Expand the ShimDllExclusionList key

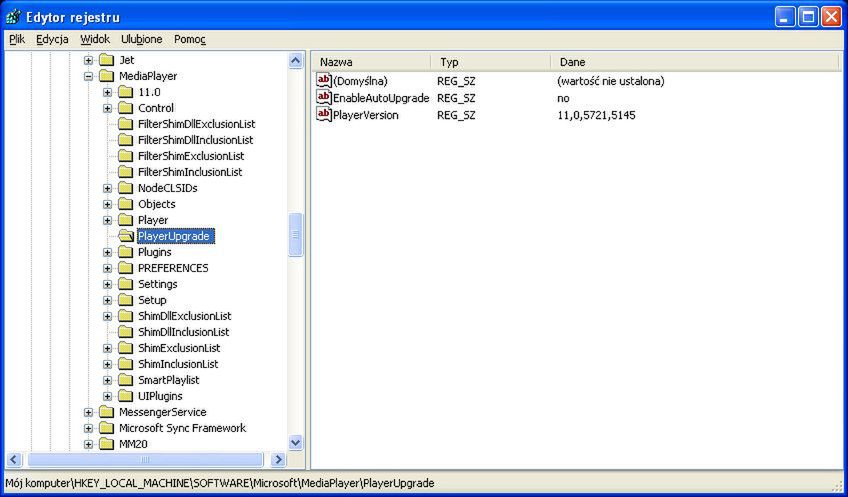point(107,316)
